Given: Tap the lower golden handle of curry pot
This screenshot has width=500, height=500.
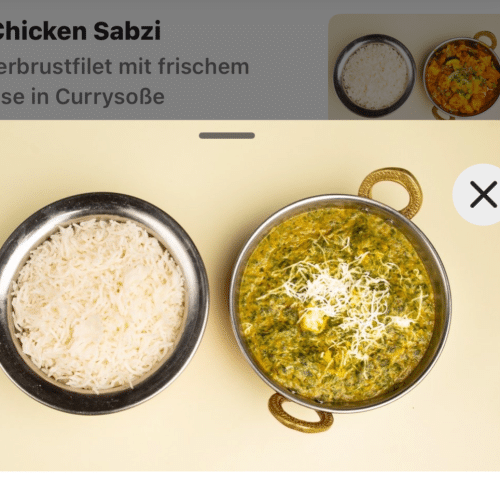Looking at the screenshot, I should point(300,413).
